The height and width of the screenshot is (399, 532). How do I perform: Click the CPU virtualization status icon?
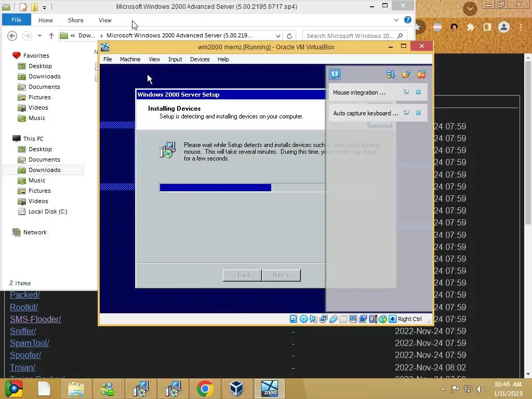[x=373, y=319]
